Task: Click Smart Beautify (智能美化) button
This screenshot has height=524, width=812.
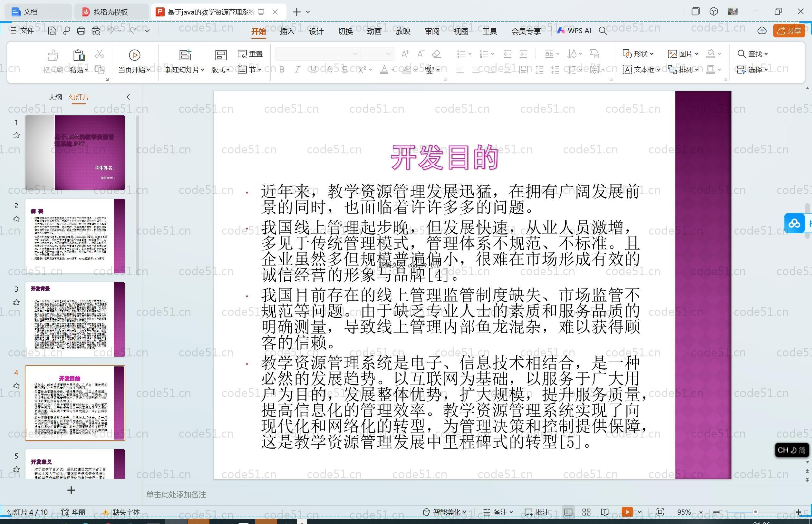Action: [x=444, y=512]
